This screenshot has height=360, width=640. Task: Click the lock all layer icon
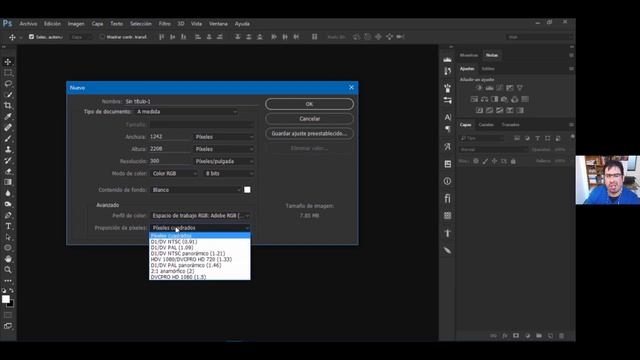click(x=513, y=161)
